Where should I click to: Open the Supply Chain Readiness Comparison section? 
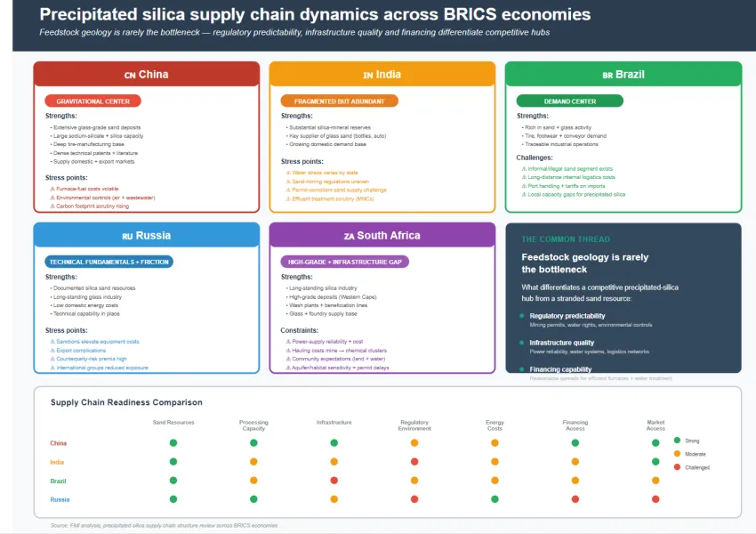[128, 402]
